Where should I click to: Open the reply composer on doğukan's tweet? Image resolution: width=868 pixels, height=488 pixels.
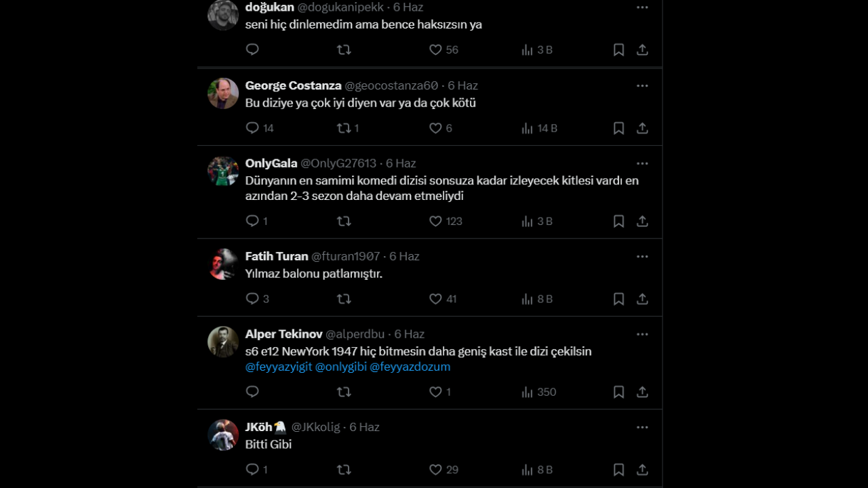tap(252, 49)
